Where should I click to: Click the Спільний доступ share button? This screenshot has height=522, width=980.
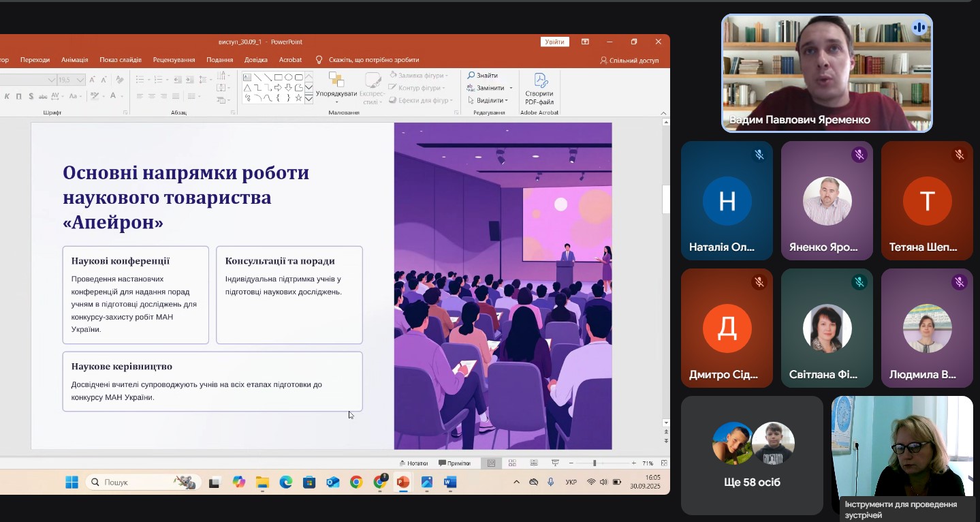coord(629,60)
